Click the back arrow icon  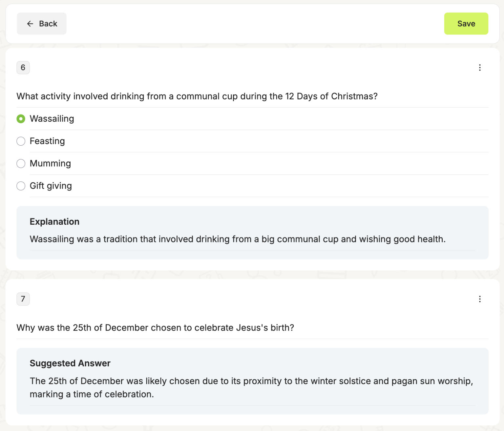pyautogui.click(x=30, y=24)
